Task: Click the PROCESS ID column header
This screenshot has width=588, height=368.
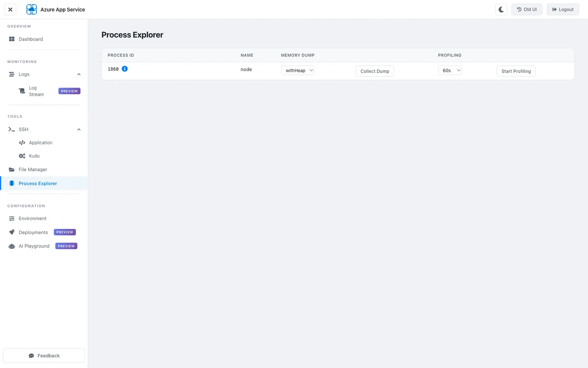Action: pos(121,55)
